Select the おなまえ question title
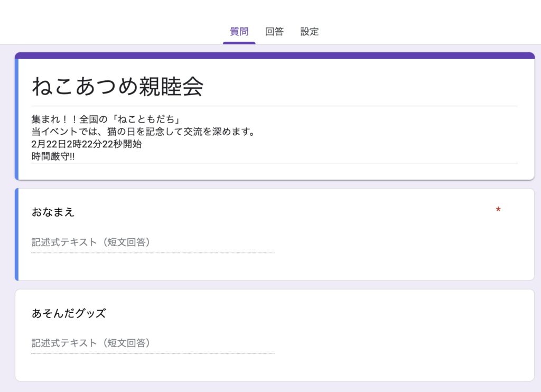This screenshot has height=392, width=541. tap(53, 212)
